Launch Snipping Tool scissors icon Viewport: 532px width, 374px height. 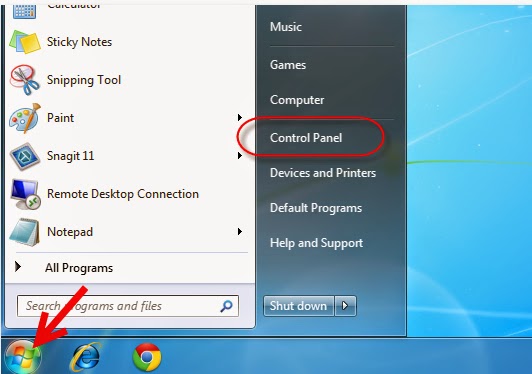(x=25, y=80)
